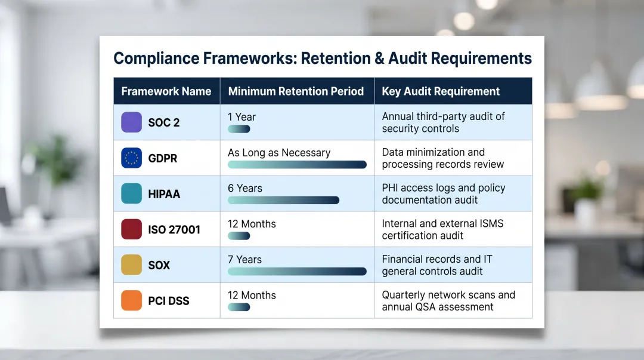Click the slide title Compliance Frameworks

pyautogui.click(x=323, y=59)
